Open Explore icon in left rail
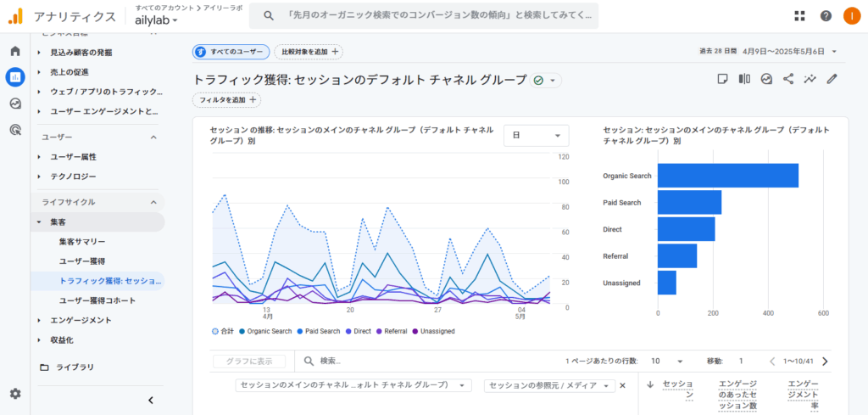This screenshot has width=868, height=415. 15,104
